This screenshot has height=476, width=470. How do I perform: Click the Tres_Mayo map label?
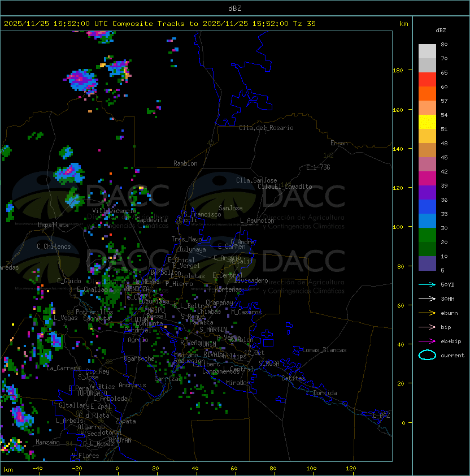[186, 239]
